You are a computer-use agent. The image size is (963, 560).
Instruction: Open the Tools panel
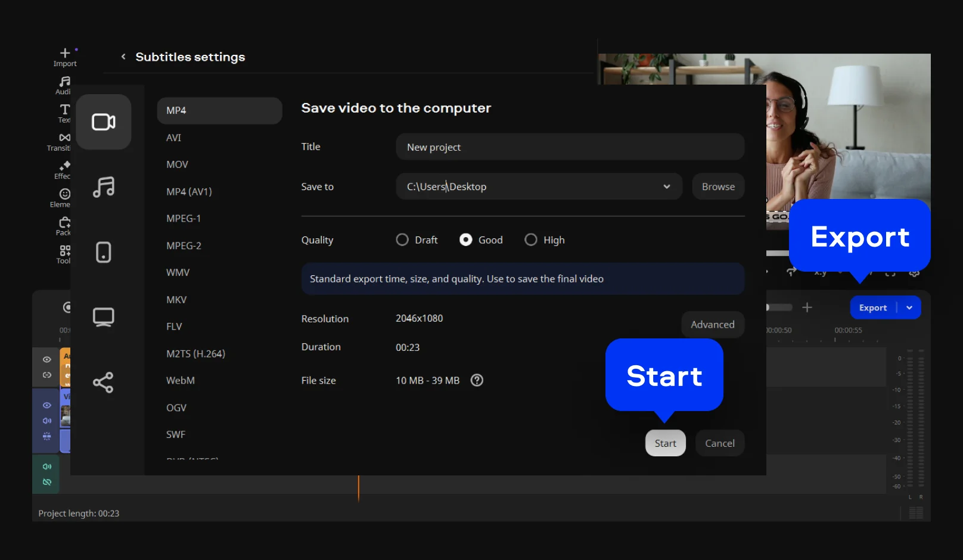64,254
